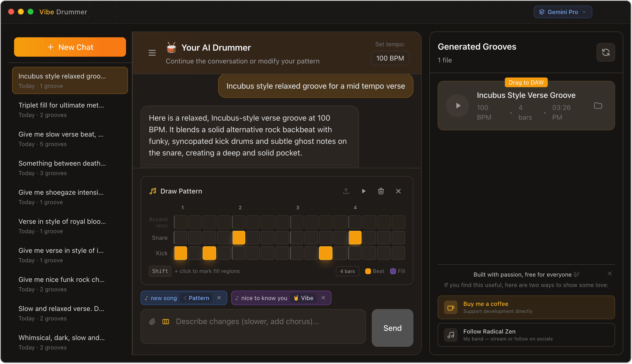Toggle the snare hit on beat 2

(x=239, y=238)
